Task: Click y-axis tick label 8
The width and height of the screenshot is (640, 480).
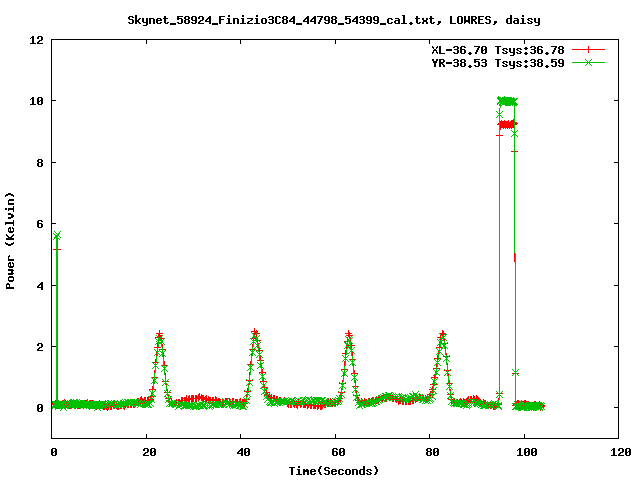Action: 40,163
